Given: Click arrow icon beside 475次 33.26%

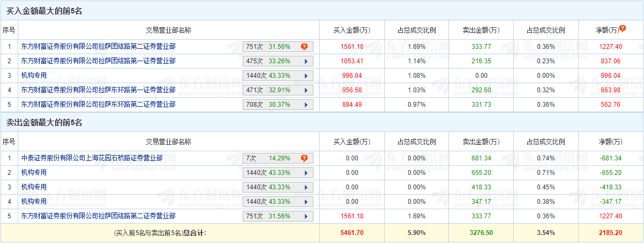Looking at the screenshot, I should [306, 61].
